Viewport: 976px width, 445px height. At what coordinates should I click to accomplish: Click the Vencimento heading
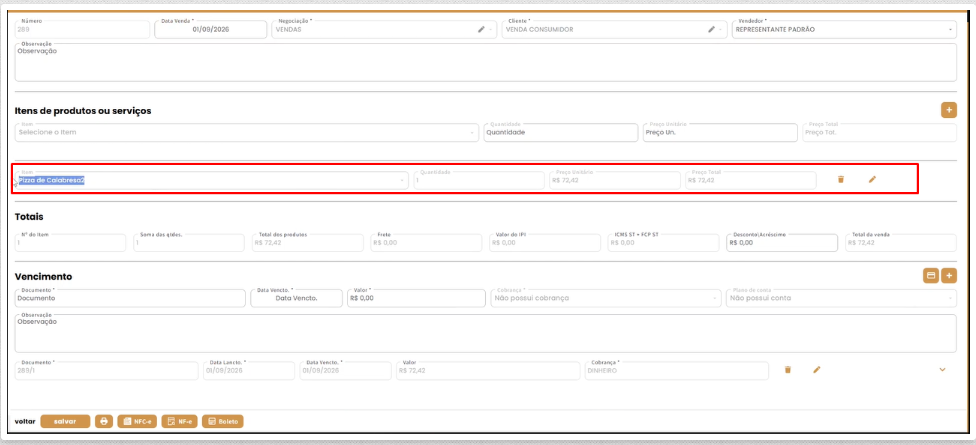coord(44,276)
